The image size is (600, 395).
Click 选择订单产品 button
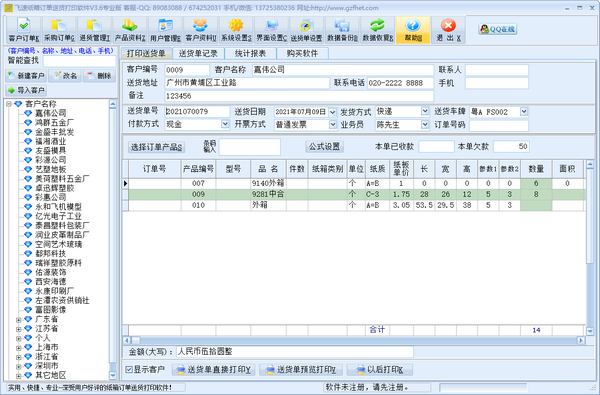(156, 147)
